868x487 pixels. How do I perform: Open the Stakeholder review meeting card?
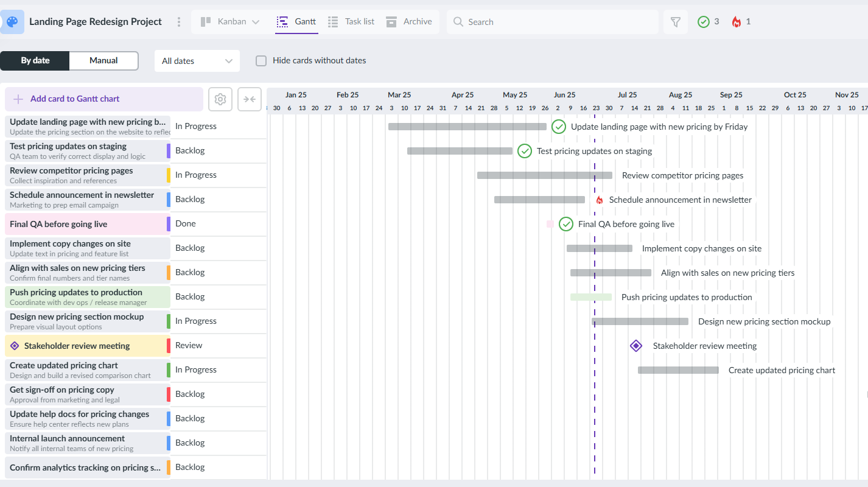tap(88, 346)
